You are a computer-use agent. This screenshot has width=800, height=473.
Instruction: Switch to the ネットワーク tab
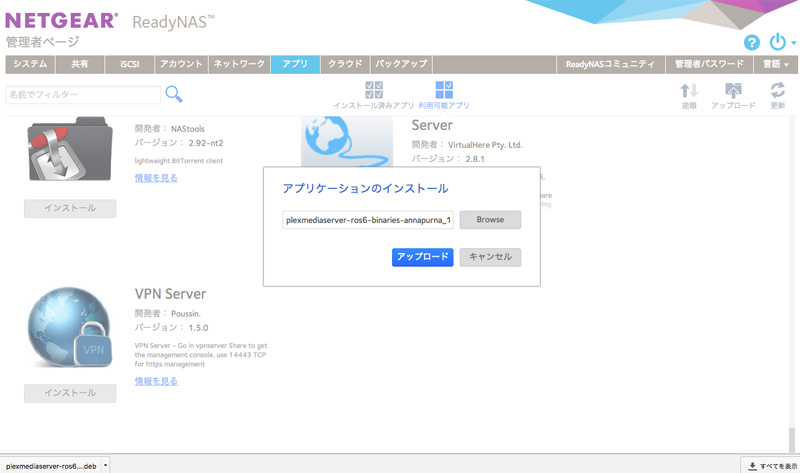(239, 64)
